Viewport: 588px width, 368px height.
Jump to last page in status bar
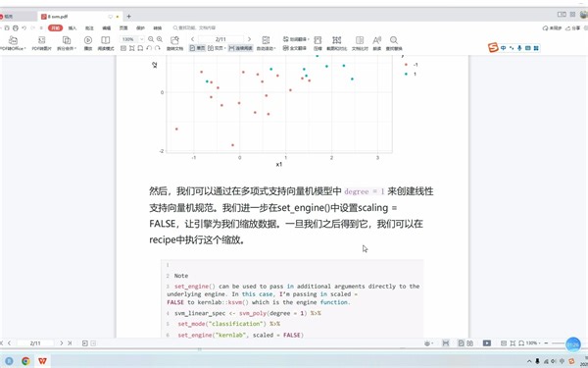[70, 343]
